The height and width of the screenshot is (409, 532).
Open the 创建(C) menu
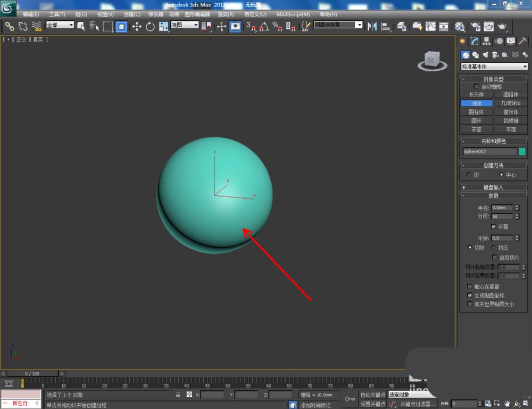click(132, 14)
